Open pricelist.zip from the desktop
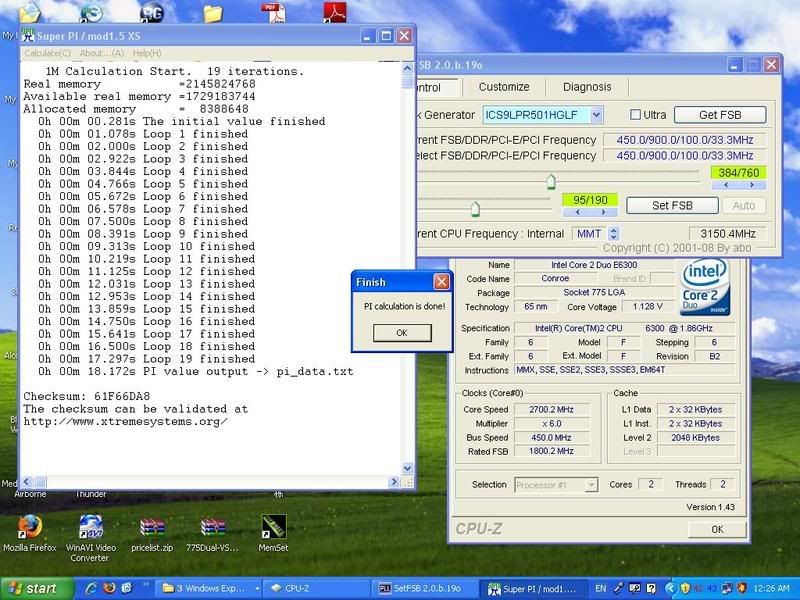800x600 pixels. [x=150, y=525]
